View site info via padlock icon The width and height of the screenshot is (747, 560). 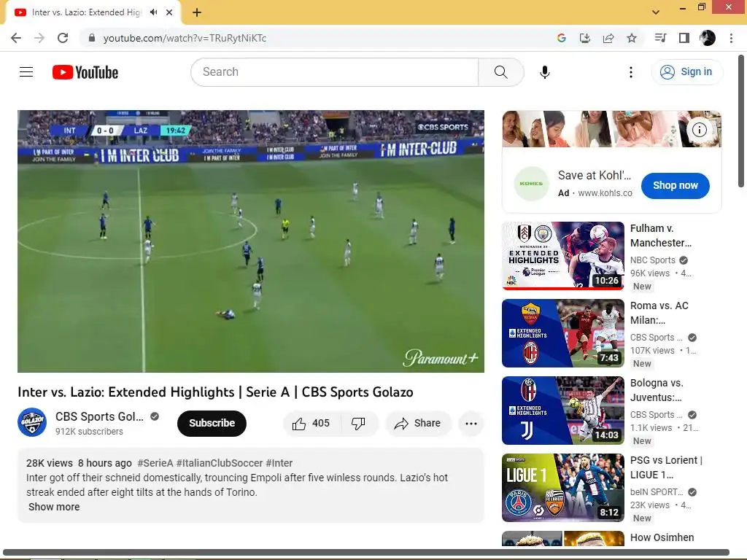point(92,38)
